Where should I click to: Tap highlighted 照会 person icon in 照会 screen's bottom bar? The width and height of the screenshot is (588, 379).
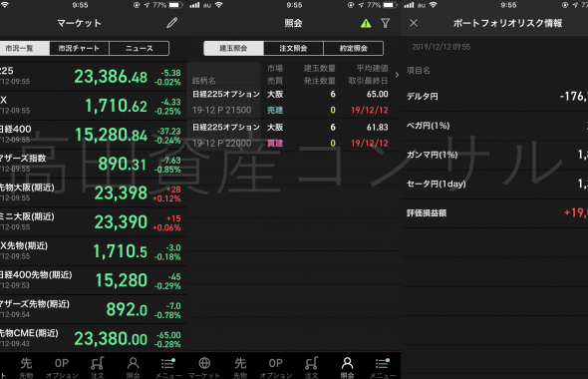point(347,367)
